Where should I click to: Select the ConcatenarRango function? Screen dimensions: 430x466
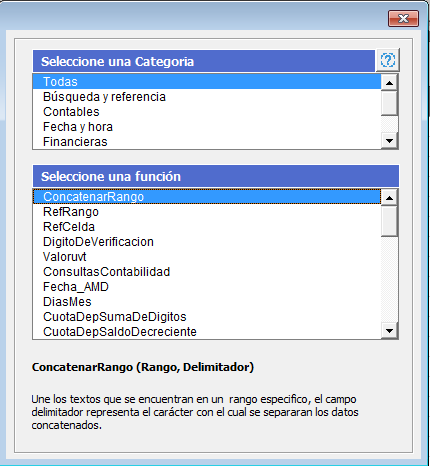(x=207, y=197)
